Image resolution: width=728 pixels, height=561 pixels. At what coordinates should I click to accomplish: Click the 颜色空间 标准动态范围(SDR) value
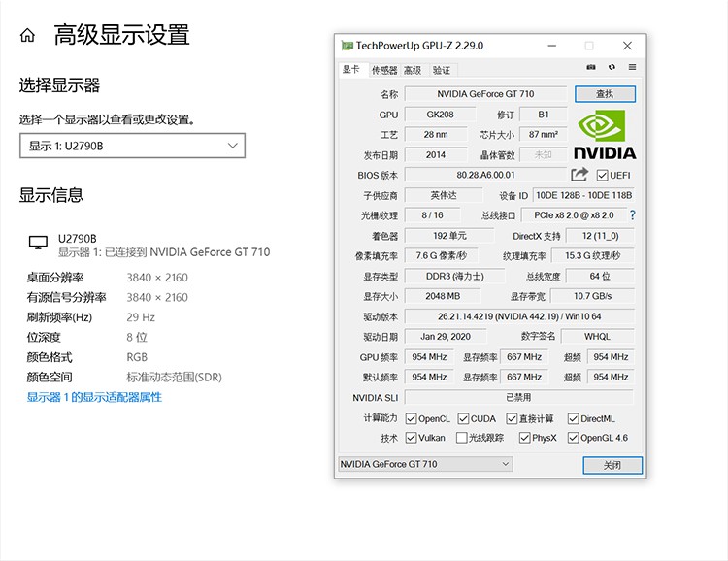click(x=174, y=378)
